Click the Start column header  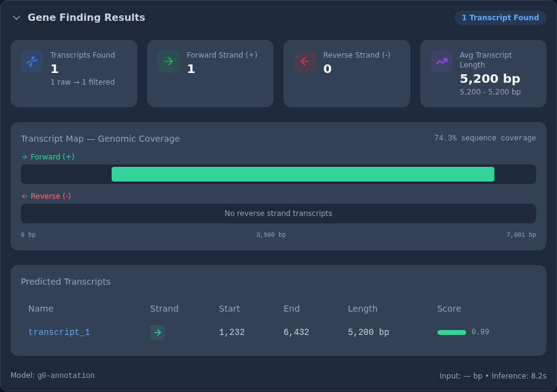[229, 309]
